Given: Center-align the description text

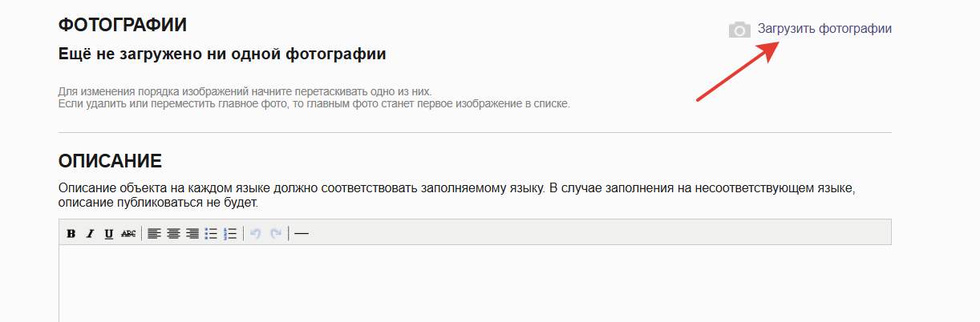Looking at the screenshot, I should (x=173, y=234).
